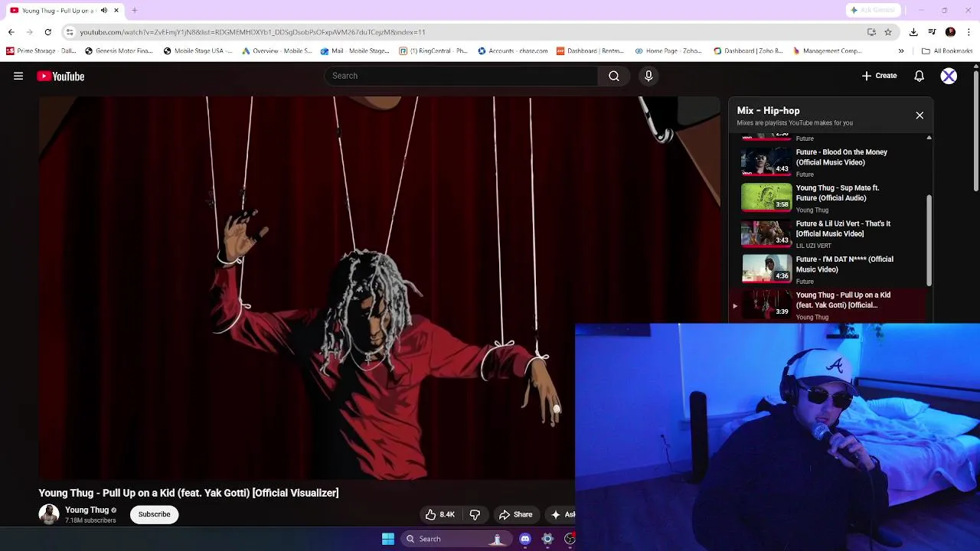The height and width of the screenshot is (551, 980).
Task: Click the Ask Gemini button
Action: [x=875, y=10]
